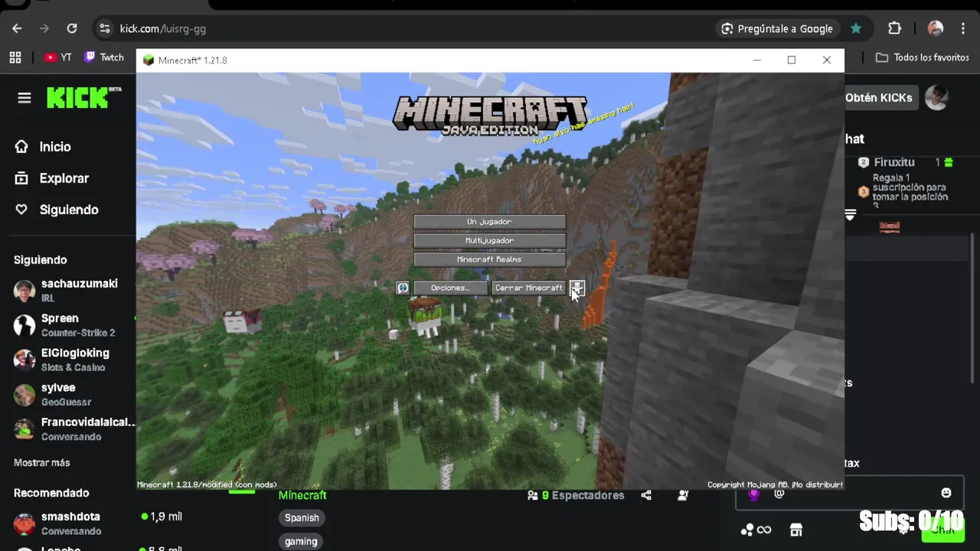
Task: Open Chrome apps grid bookmark icon
Action: (x=15, y=57)
